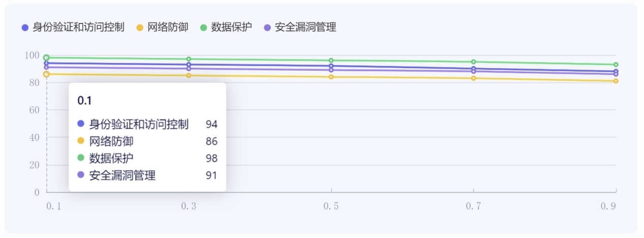Click the green data point at 0.9
Image resolution: width=644 pixels, height=238 pixels.
click(616, 65)
